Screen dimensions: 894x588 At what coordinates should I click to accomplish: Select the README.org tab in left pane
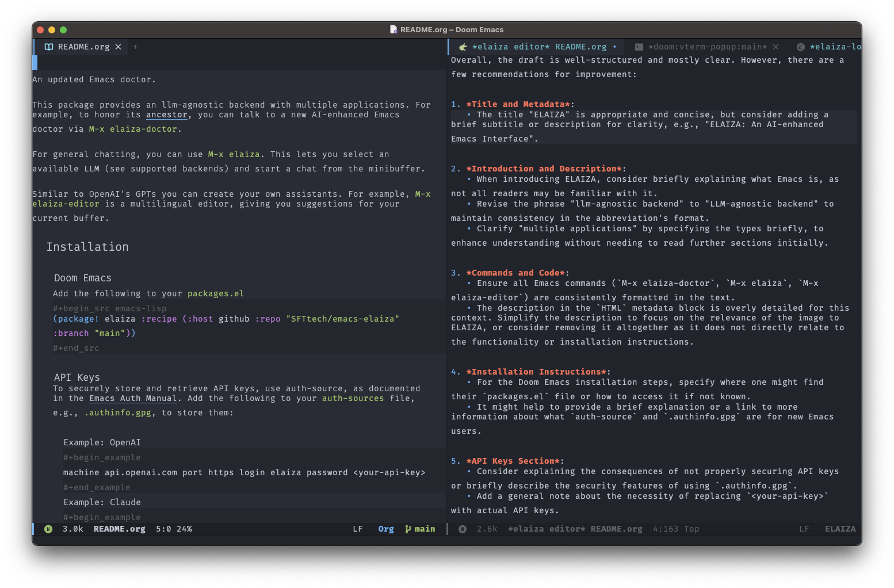[83, 47]
